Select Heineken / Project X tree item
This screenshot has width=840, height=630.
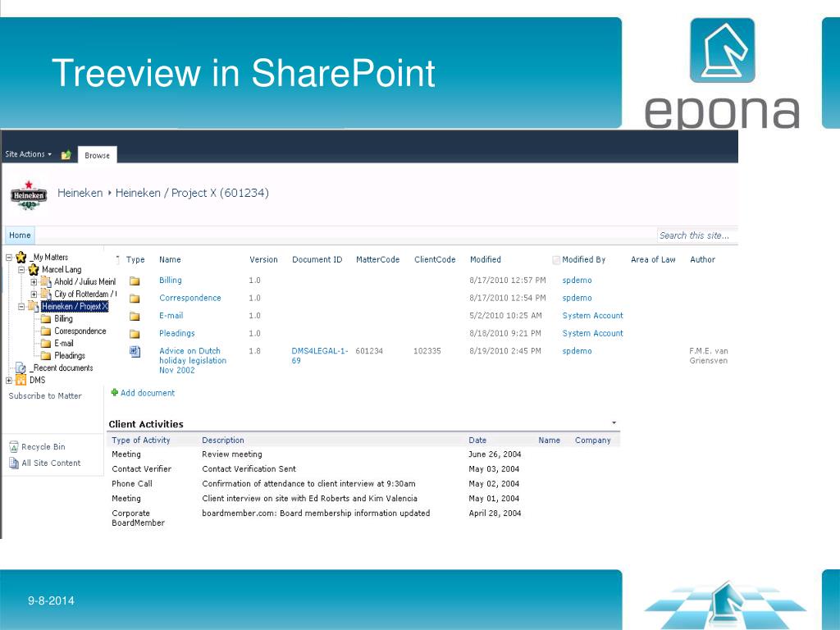[75, 307]
